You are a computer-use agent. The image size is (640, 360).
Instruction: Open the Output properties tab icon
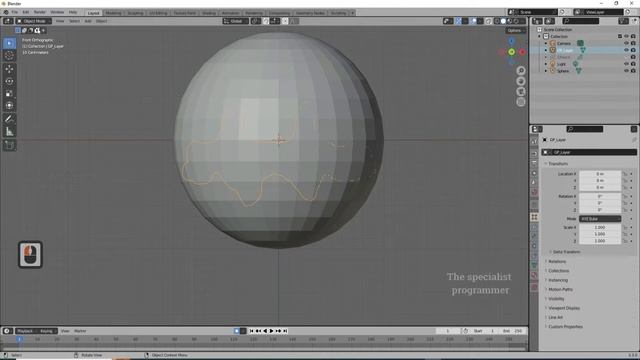(x=534, y=163)
